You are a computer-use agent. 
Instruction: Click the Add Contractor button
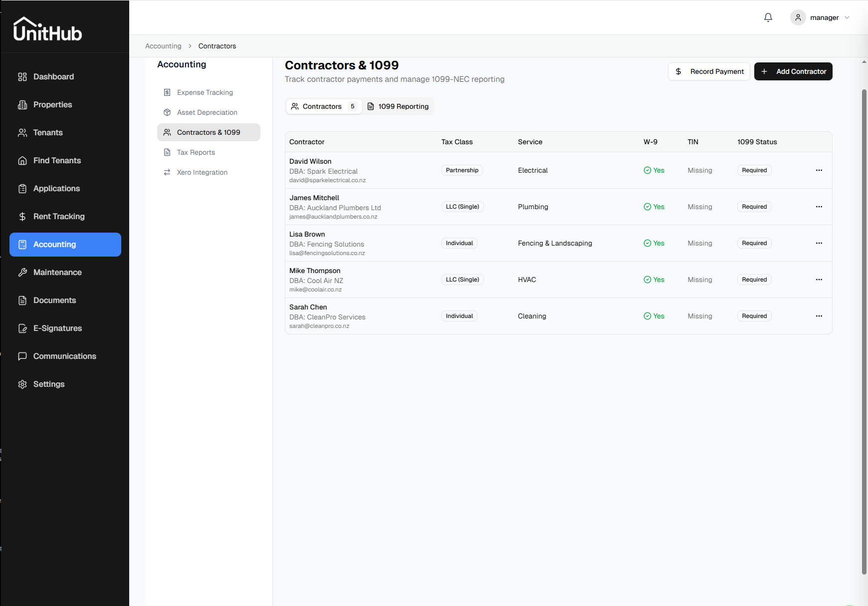tap(793, 71)
